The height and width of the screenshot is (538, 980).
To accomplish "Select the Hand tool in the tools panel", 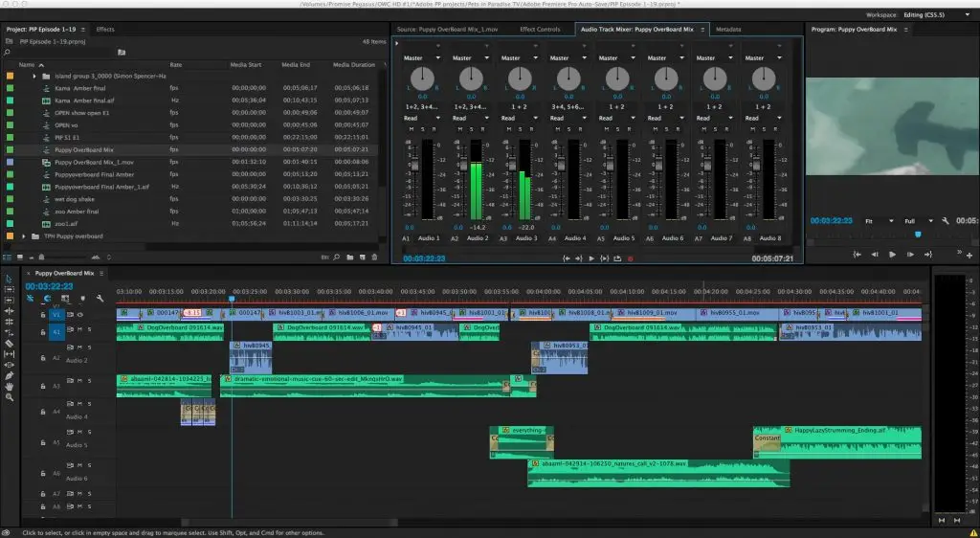I will [x=9, y=387].
